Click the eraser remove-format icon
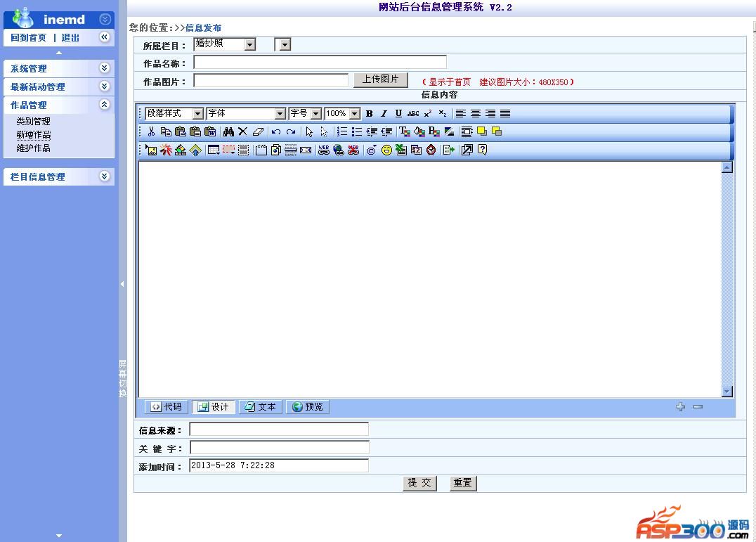This screenshot has width=756, height=542. 258,131
